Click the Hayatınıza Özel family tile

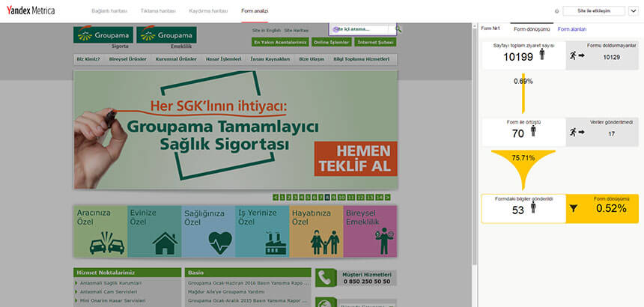coord(316,231)
